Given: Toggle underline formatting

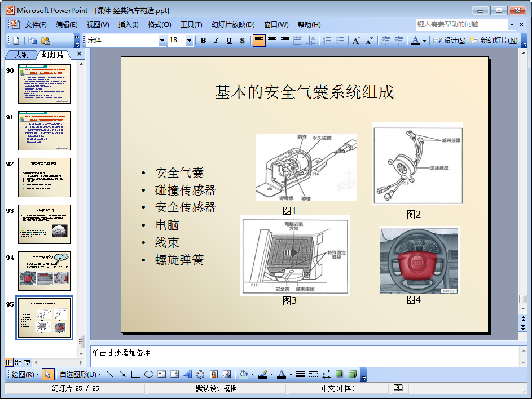Looking at the screenshot, I should [x=229, y=41].
